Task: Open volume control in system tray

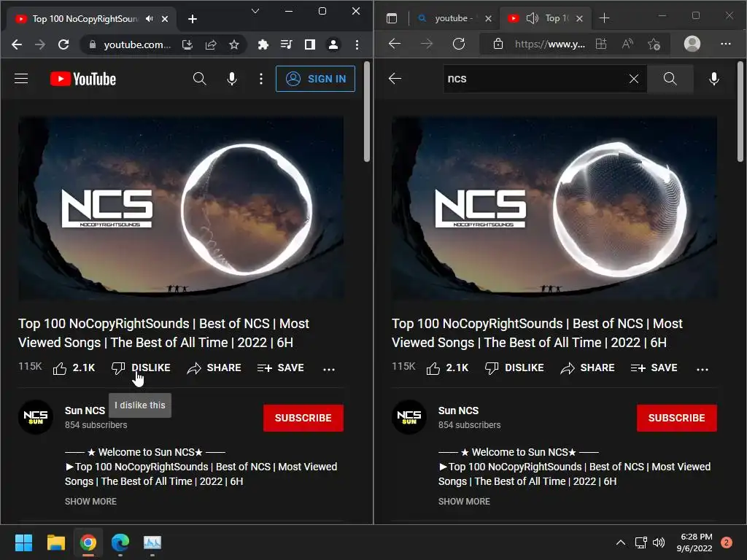Action: 659,542
